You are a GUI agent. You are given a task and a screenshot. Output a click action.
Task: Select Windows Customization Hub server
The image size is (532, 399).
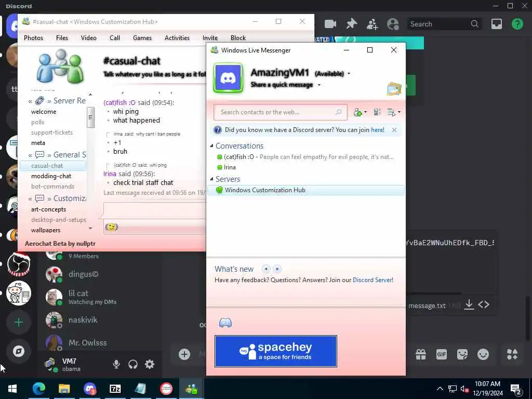[305, 190]
